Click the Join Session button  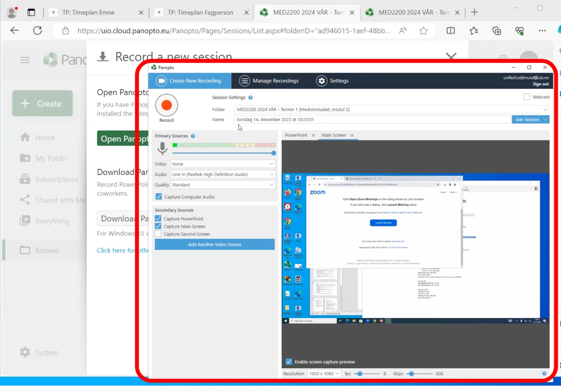pyautogui.click(x=527, y=119)
